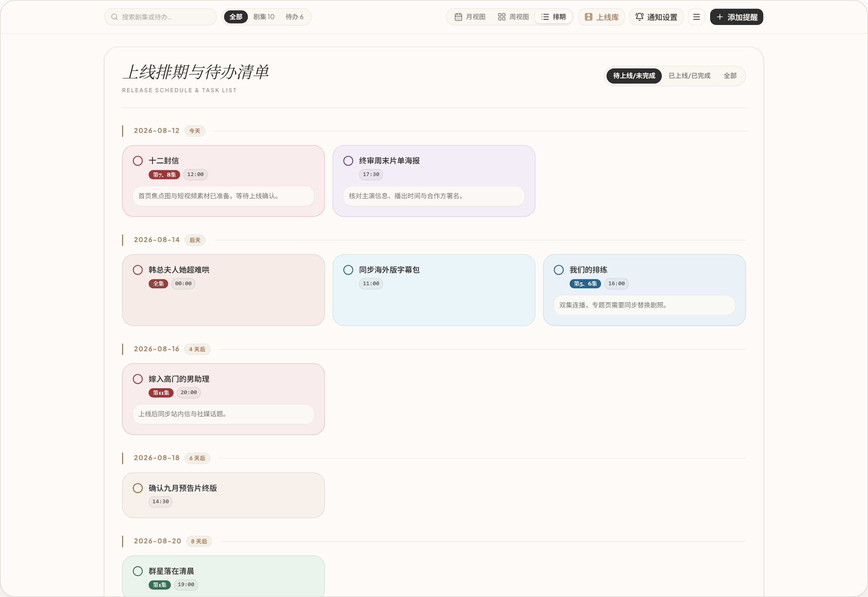
Task: Show 全部 items in schedule list
Action: (x=730, y=76)
